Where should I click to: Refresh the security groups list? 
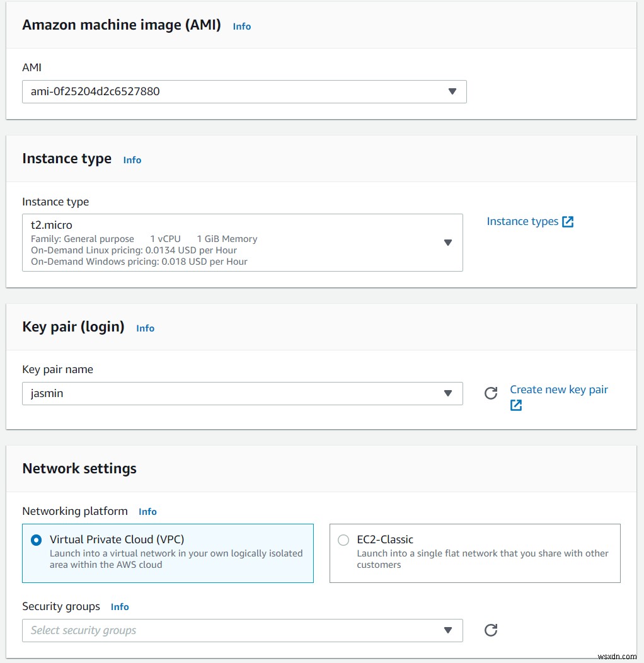pyautogui.click(x=491, y=630)
